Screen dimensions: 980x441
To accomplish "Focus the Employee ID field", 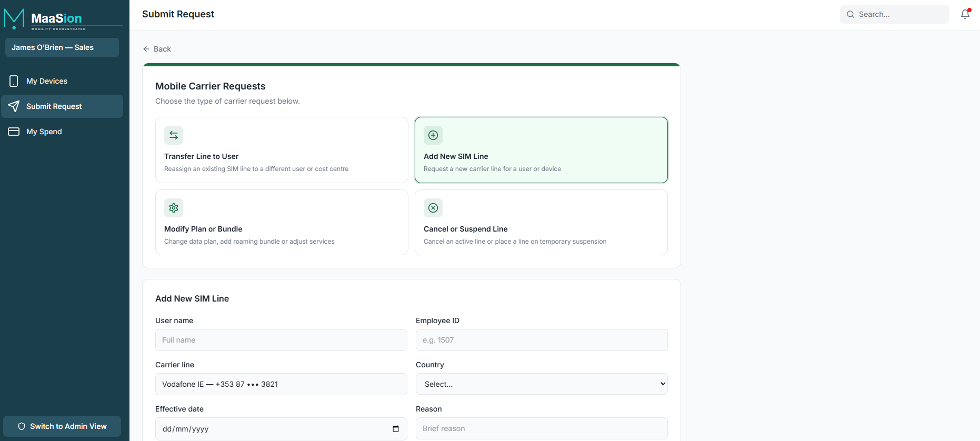I will tap(542, 340).
